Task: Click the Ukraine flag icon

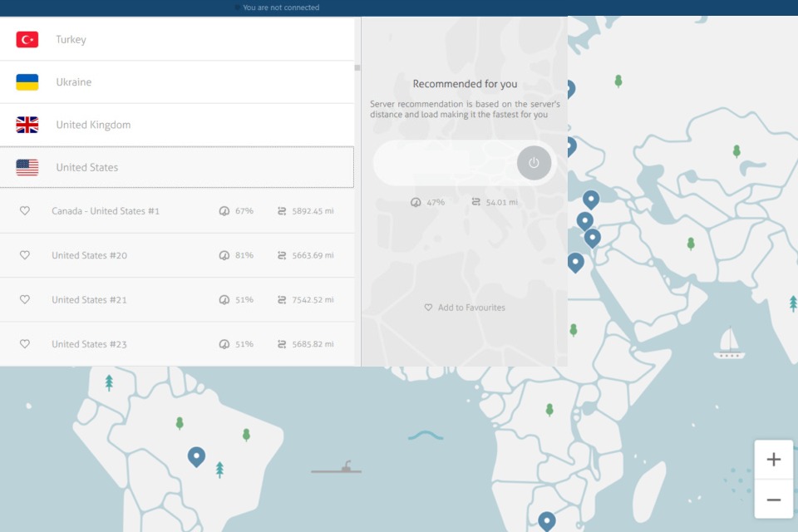Action: click(x=27, y=82)
